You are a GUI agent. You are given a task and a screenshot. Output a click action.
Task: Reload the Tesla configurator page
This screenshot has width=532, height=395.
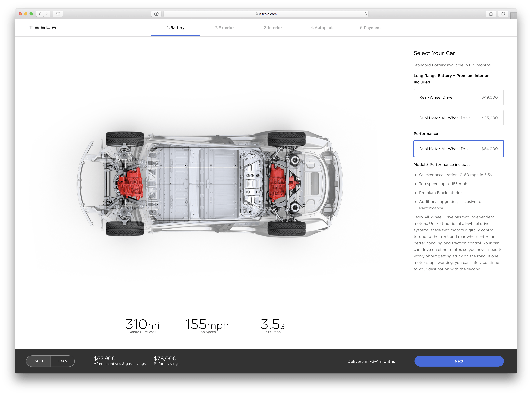365,14
